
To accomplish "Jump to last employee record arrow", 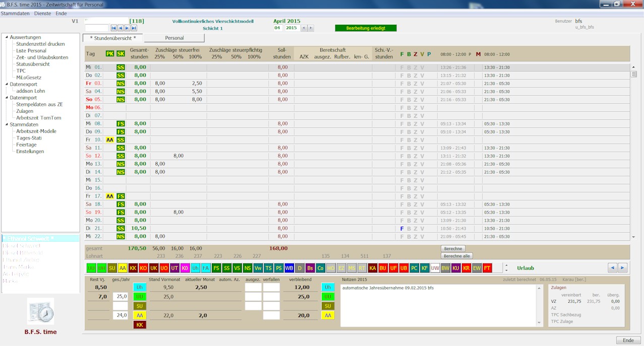I will pos(134,28).
